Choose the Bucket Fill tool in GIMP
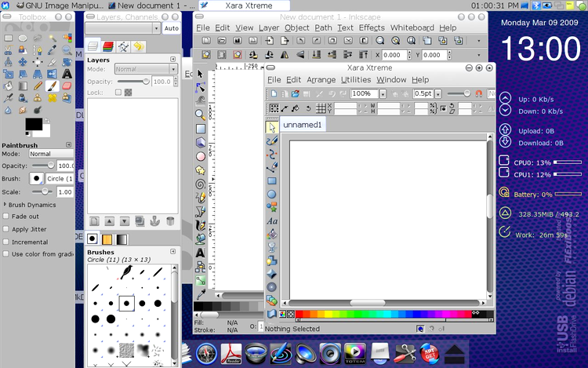 9,86
